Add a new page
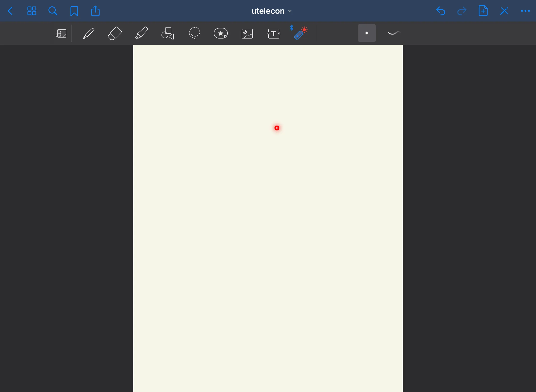This screenshot has width=536, height=392. click(483, 11)
